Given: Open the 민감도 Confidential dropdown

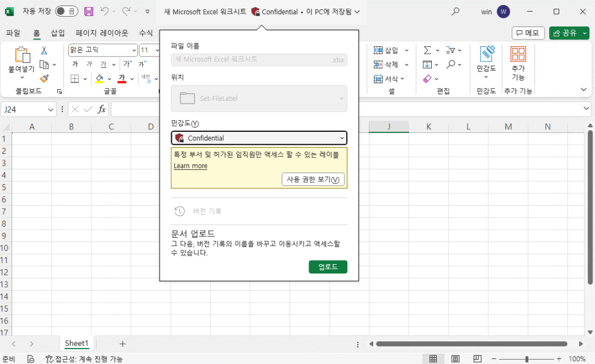Looking at the screenshot, I should coord(259,138).
